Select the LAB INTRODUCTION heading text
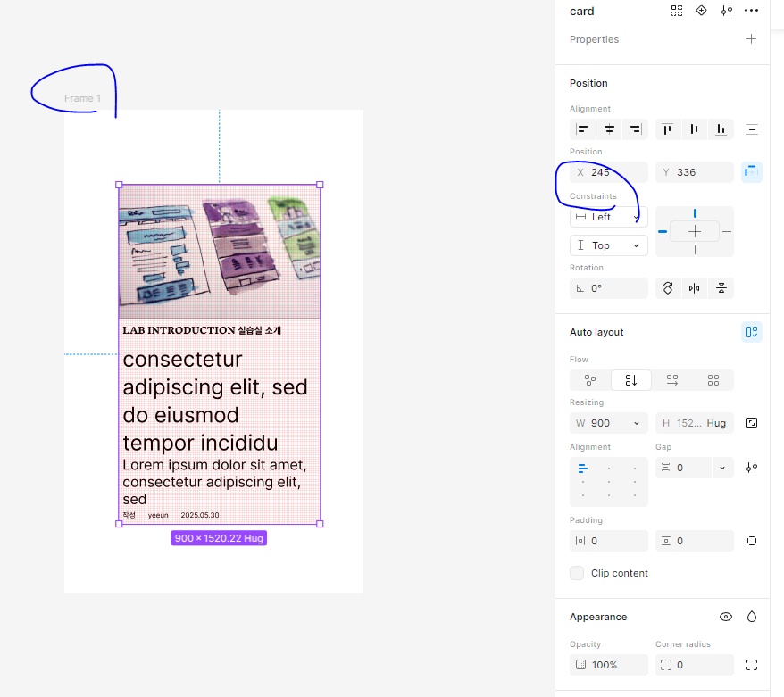Viewport: 784px width, 697px height. [202, 330]
